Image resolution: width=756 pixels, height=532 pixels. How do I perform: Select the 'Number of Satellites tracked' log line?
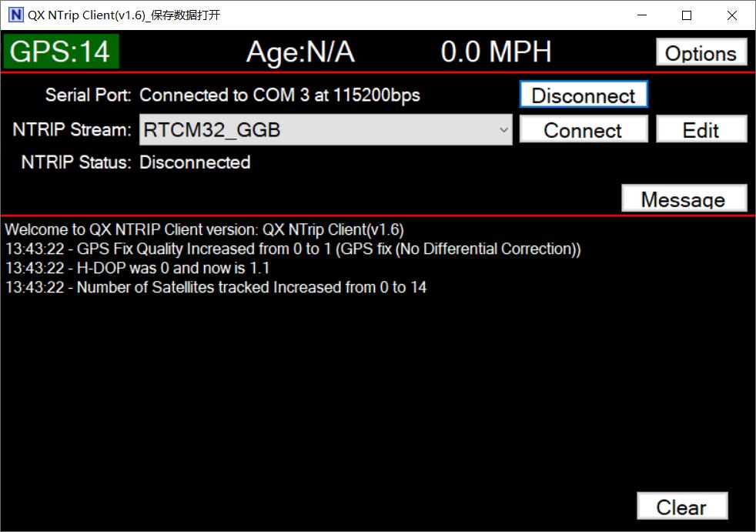216,287
